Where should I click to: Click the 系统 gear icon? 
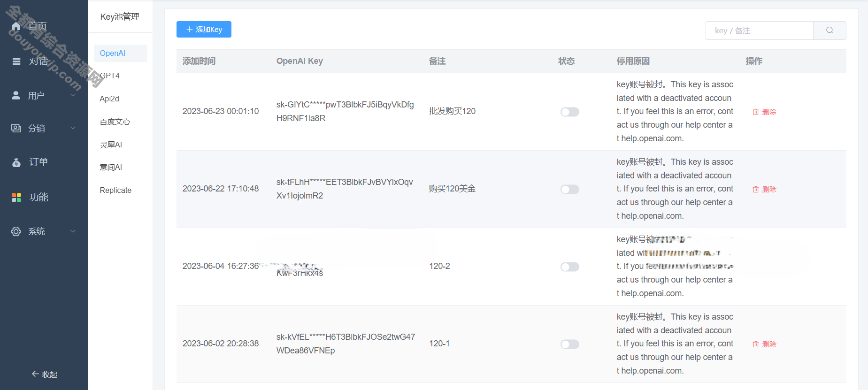point(16,231)
